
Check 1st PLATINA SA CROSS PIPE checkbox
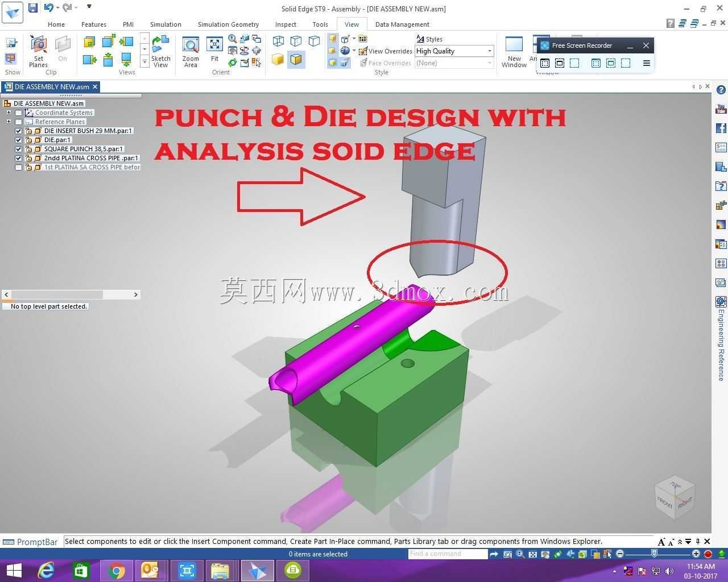[x=19, y=167]
